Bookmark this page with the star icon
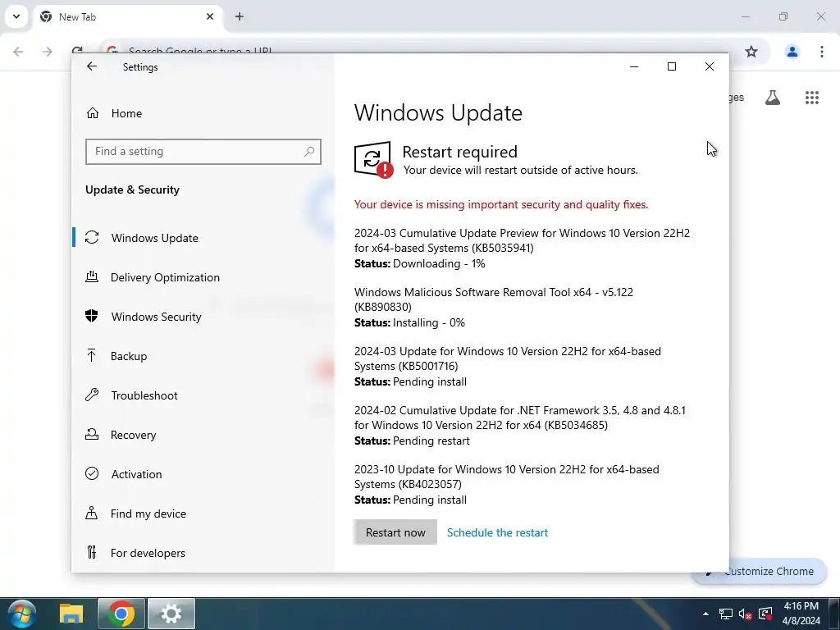 pos(751,52)
